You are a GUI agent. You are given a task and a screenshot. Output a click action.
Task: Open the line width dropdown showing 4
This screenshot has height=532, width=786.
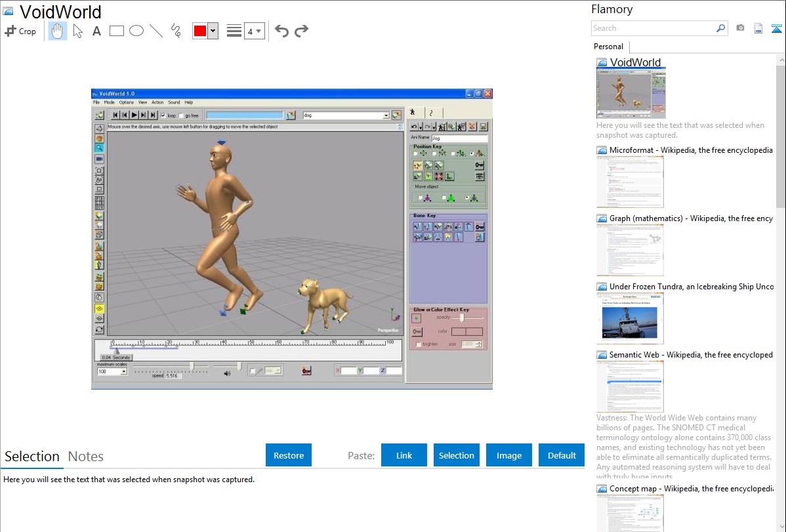point(255,31)
